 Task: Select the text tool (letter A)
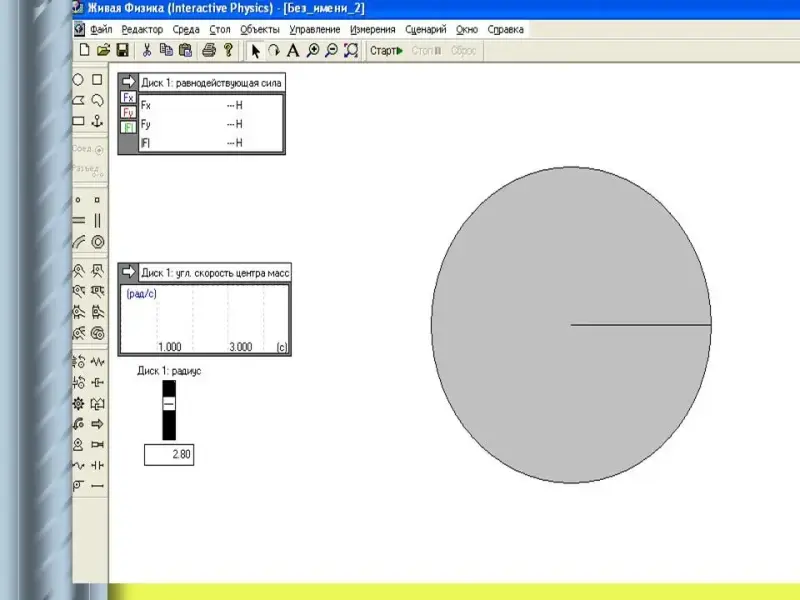[x=293, y=50]
